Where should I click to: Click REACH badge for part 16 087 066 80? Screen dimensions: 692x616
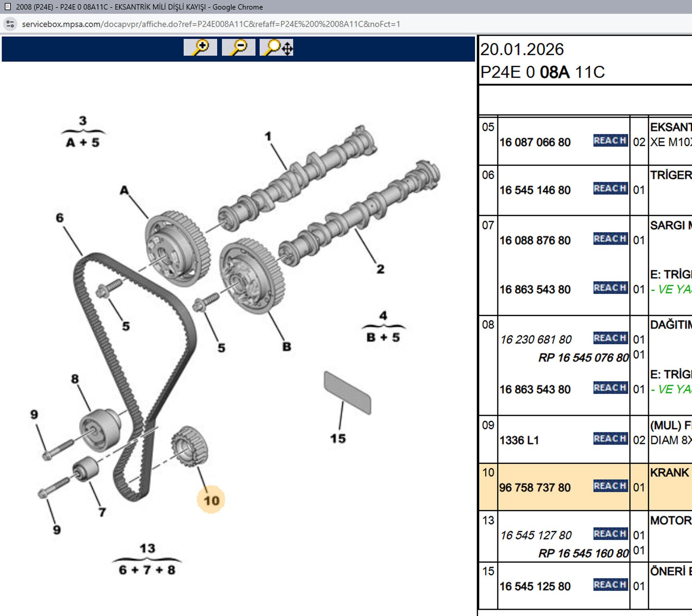point(610,140)
